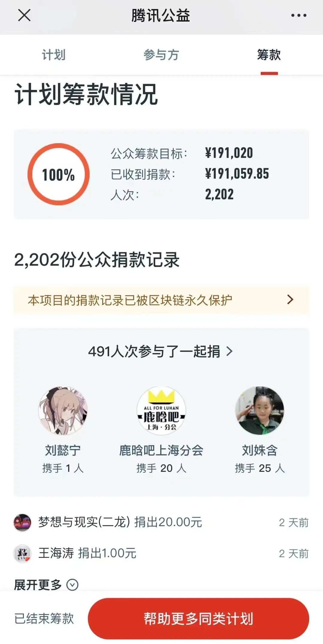Image resolution: width=323 pixels, height=644 pixels.
Task: Tap the 已结束筹款 status label
Action: click(x=44, y=619)
